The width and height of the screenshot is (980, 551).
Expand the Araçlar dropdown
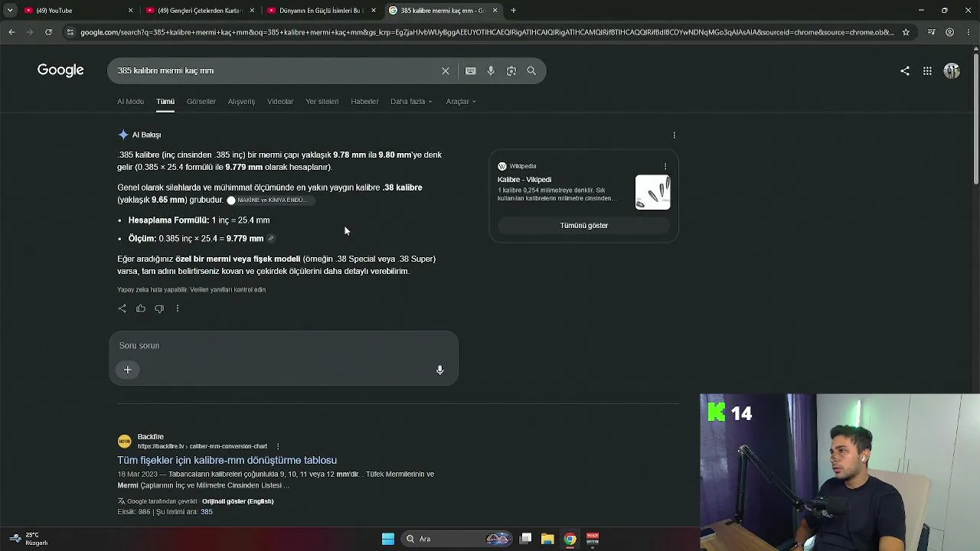[x=461, y=102]
